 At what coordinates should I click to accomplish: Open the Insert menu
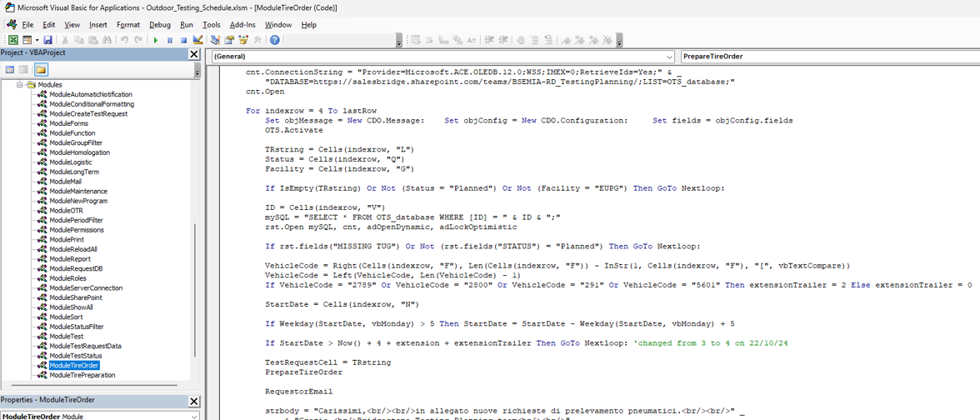click(98, 25)
